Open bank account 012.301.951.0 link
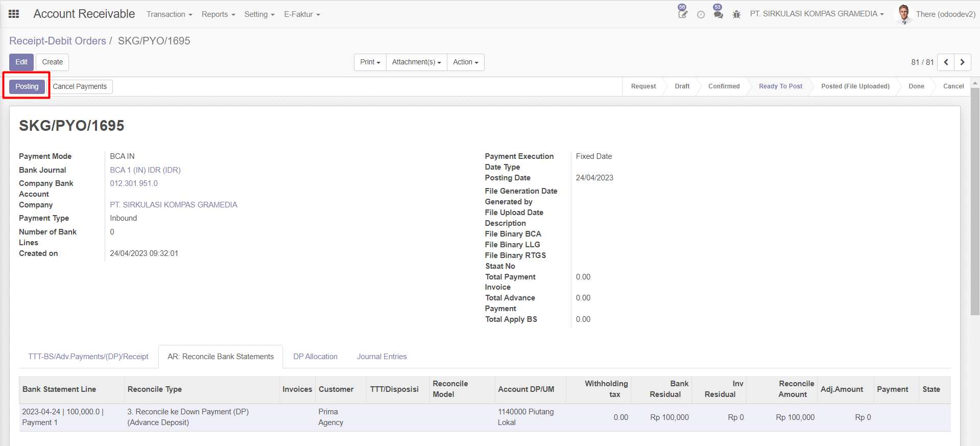 (x=134, y=183)
